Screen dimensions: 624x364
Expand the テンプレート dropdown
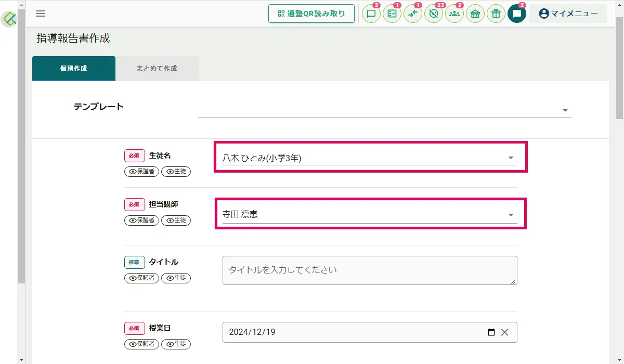385,110
